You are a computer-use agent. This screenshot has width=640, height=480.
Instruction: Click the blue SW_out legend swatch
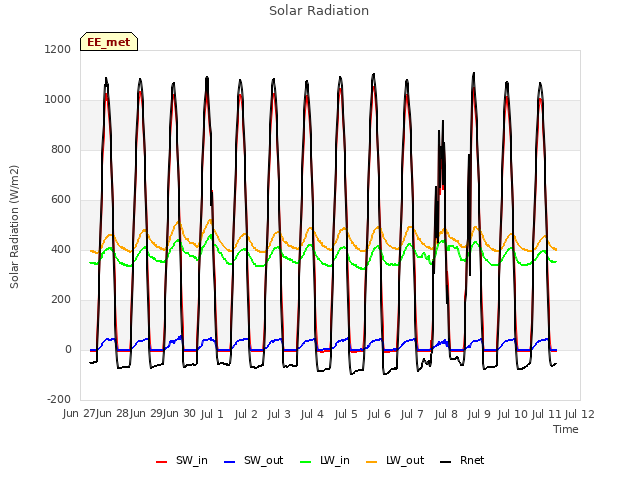230,462
